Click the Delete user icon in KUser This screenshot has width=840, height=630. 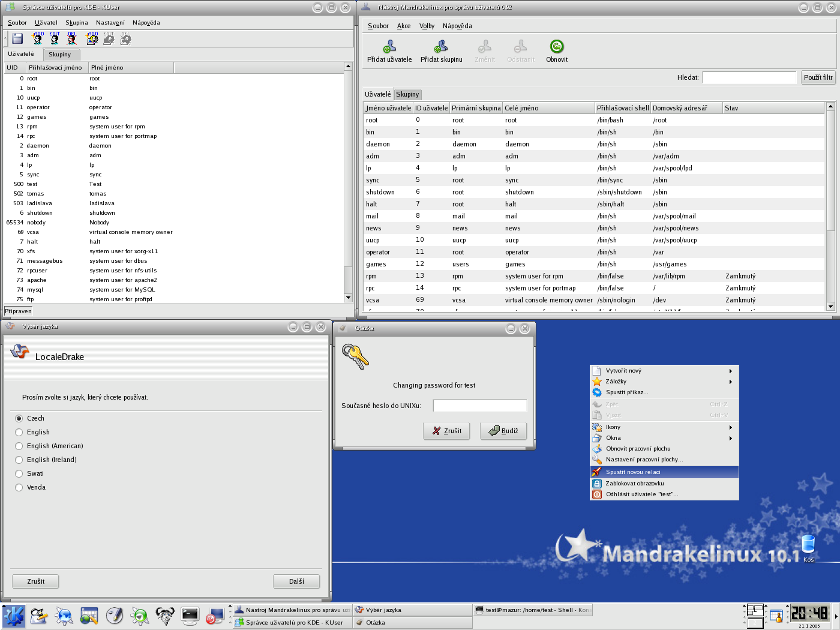pos(72,38)
